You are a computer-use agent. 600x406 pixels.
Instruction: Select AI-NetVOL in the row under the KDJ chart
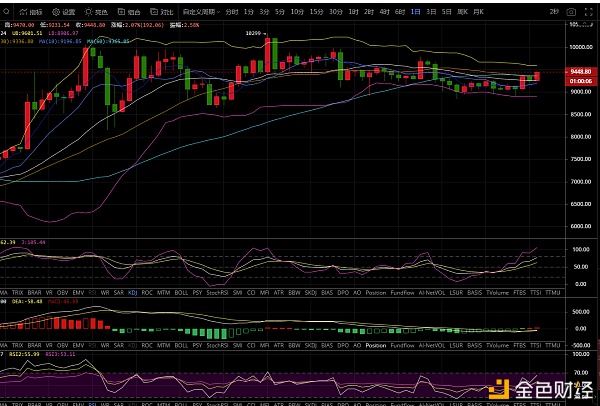point(432,293)
